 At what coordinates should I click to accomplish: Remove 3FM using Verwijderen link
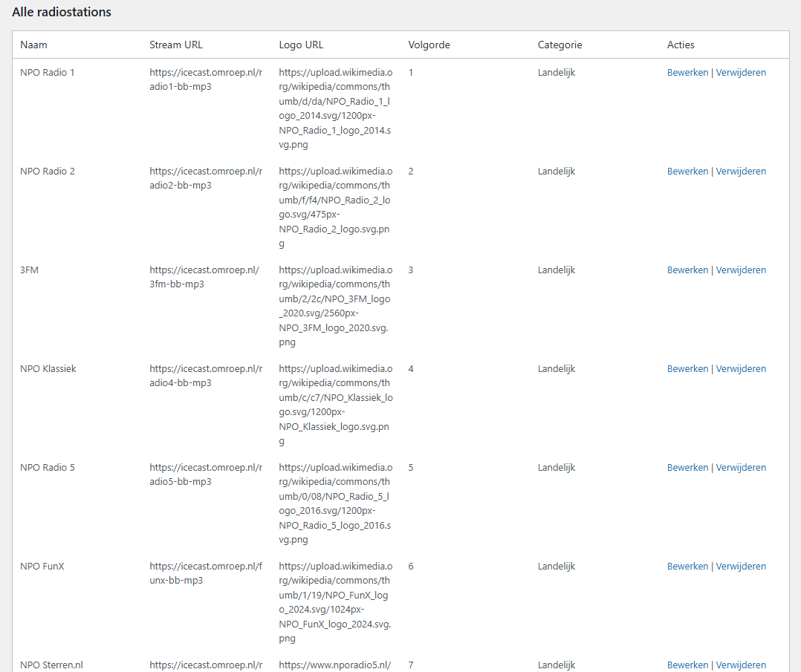point(741,270)
